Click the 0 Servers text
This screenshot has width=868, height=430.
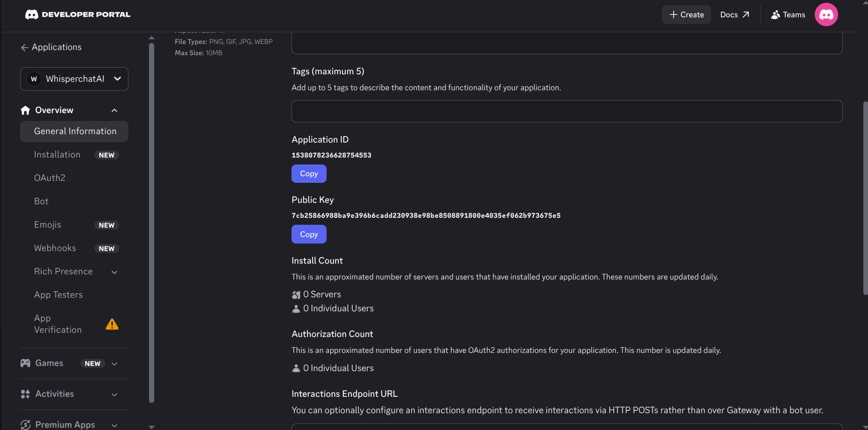tap(322, 294)
